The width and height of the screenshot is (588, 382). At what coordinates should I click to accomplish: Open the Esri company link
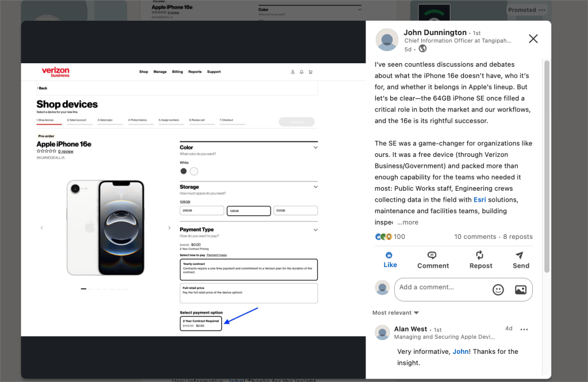pyautogui.click(x=479, y=200)
